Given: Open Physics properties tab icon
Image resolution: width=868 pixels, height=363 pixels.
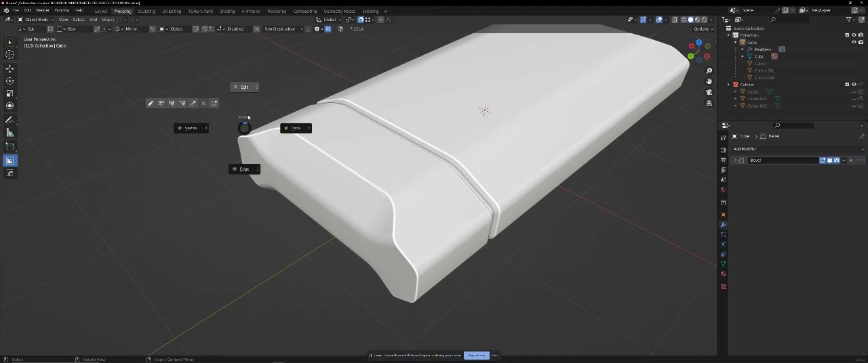Looking at the screenshot, I should (723, 244).
